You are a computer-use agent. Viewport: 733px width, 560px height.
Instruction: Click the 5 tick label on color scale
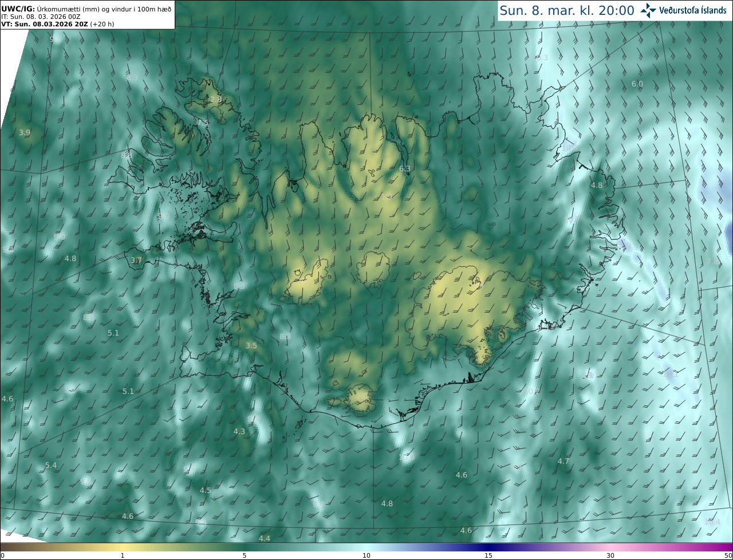click(245, 555)
